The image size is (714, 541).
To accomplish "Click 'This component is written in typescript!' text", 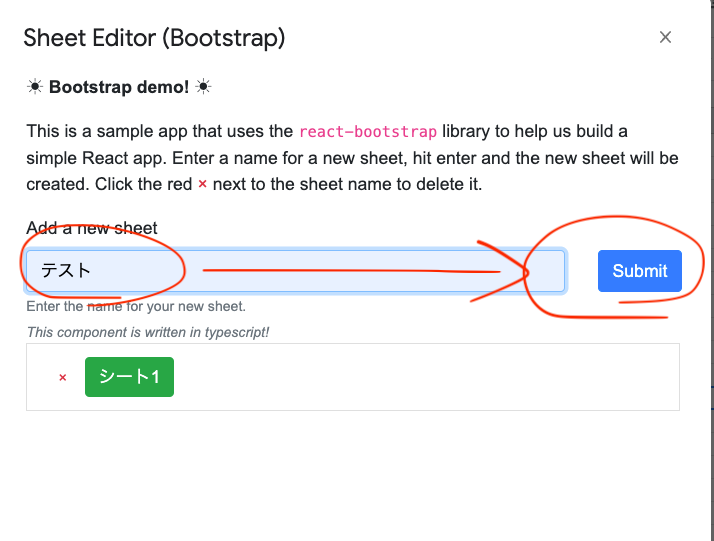I will click(148, 332).
